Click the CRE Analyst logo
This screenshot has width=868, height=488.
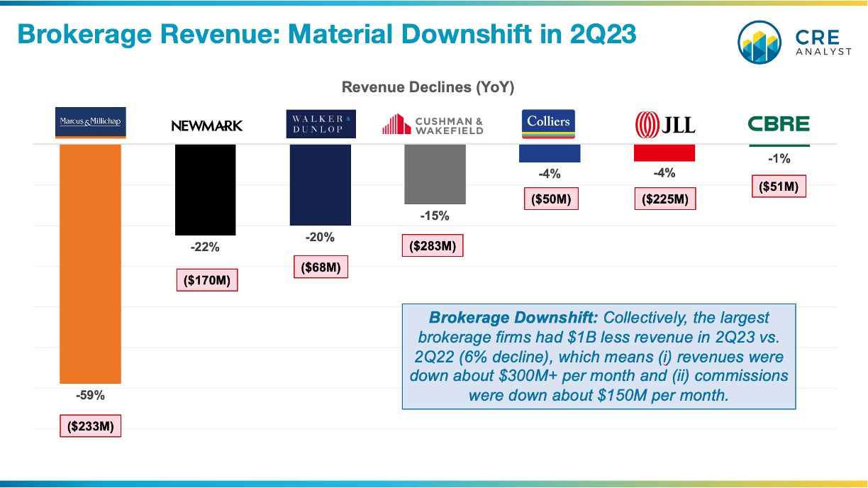coord(794,42)
